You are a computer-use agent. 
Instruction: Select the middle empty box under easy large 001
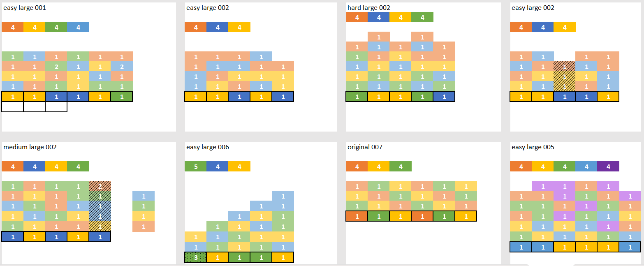click(34, 107)
